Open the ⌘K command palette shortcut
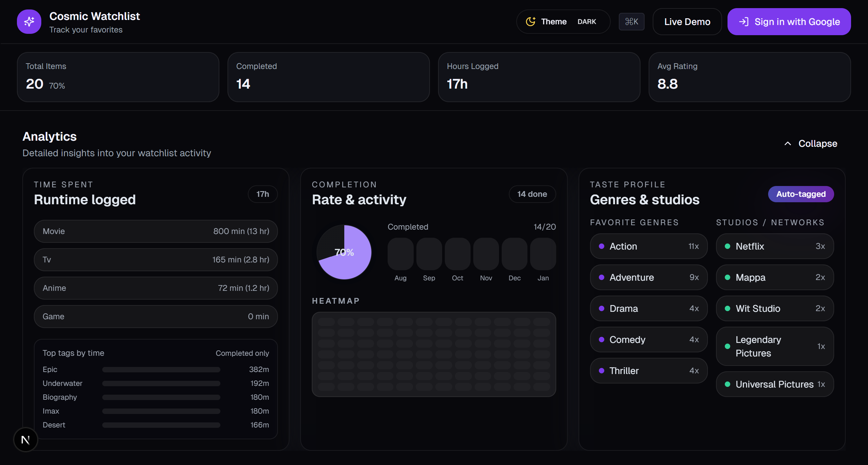The height and width of the screenshot is (465, 868). 631,21
